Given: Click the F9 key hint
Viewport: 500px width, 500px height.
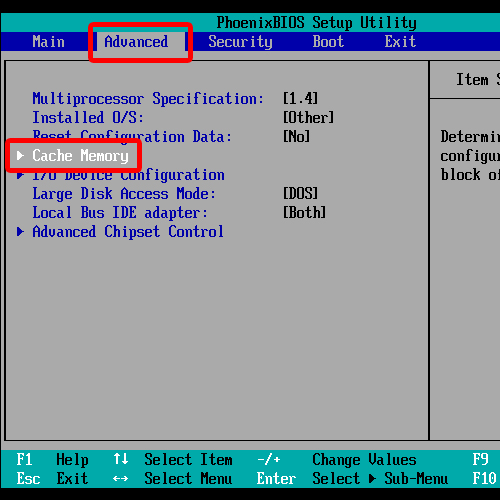Looking at the screenshot, I should [x=480, y=459].
